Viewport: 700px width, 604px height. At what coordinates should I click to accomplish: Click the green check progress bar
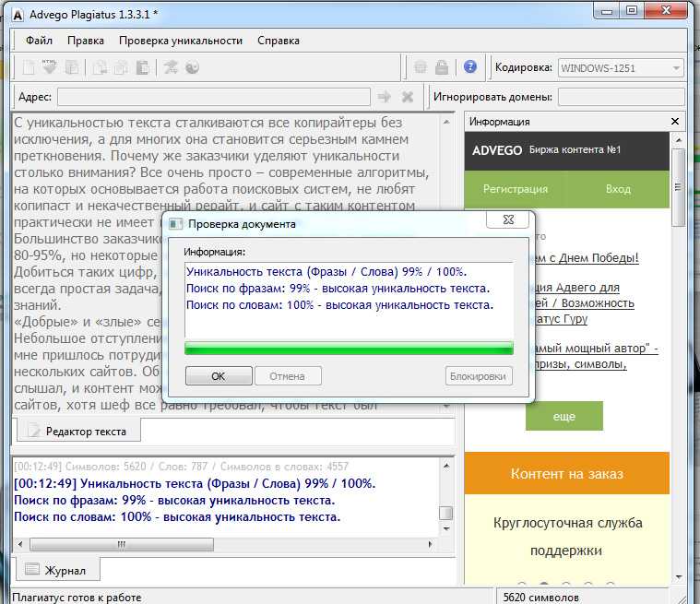(349, 349)
